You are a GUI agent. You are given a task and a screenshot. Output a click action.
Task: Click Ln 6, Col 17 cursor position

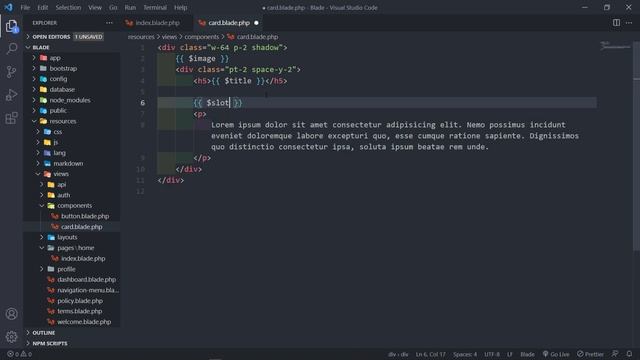[x=431, y=354]
